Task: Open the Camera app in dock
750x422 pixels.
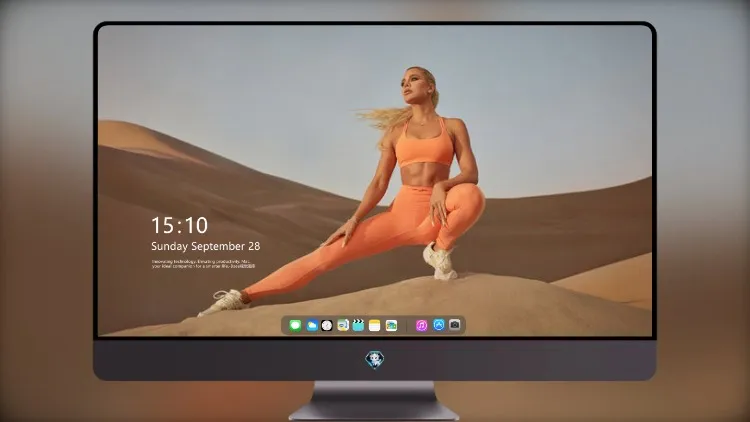Action: pos(454,325)
